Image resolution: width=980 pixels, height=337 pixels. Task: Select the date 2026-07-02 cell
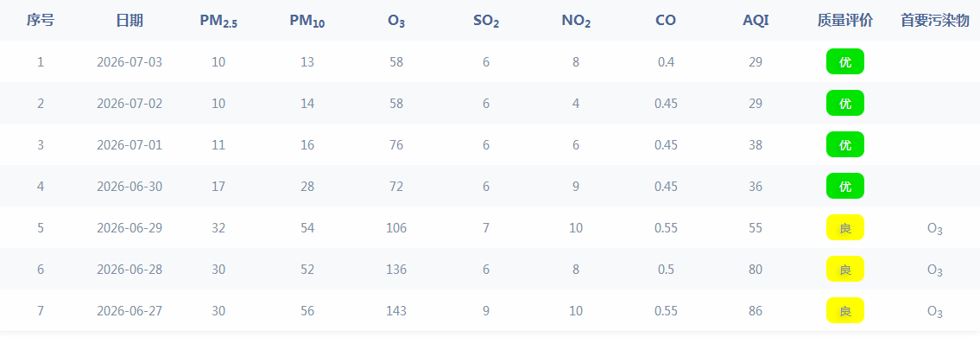[x=130, y=103]
